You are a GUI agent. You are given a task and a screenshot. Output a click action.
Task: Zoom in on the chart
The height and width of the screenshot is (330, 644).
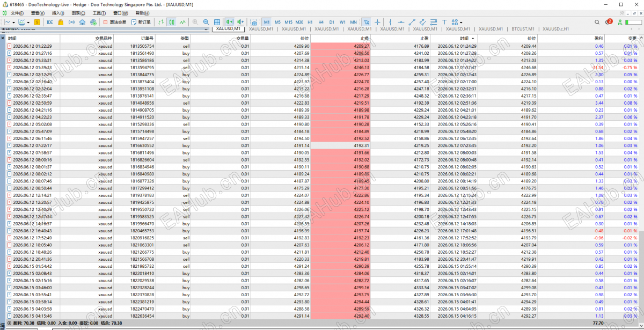pos(195,22)
